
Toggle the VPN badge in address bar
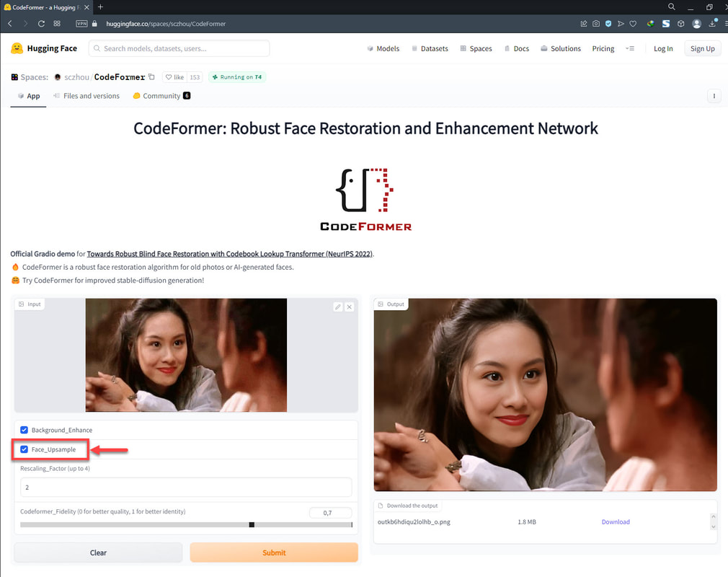point(81,24)
